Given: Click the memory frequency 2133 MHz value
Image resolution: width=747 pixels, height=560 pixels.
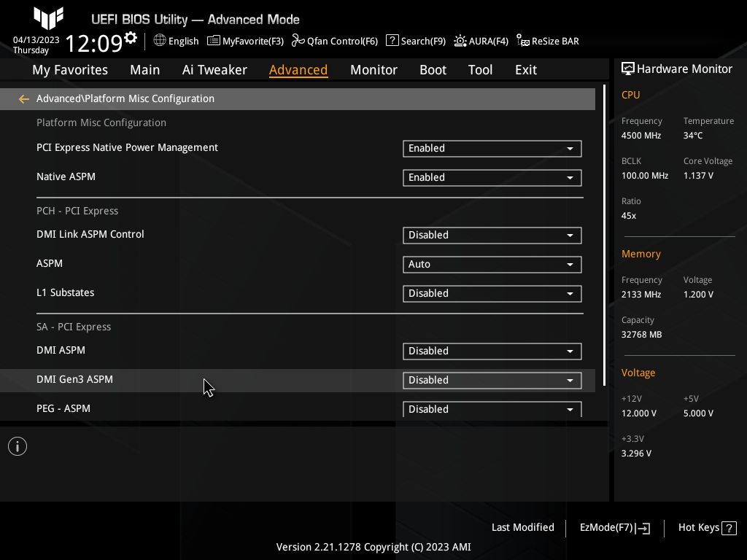Looking at the screenshot, I should 641,295.
